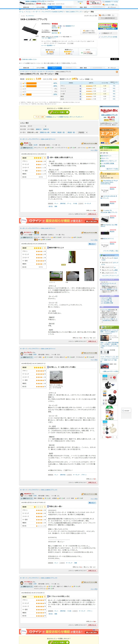Sort by 投稿日(古い順)

pyautogui.click(x=45, y=132)
